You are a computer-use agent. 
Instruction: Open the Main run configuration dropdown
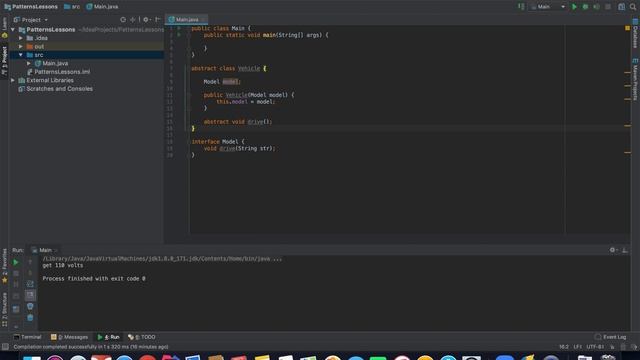(548, 7)
